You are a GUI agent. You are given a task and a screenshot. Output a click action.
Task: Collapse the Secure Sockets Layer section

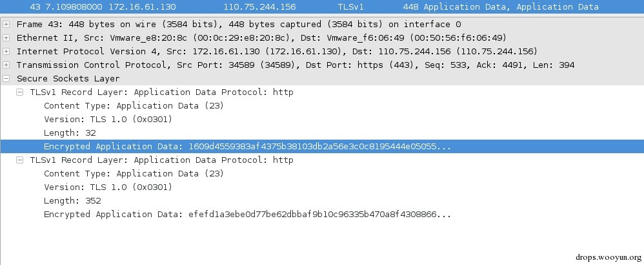[x=6, y=78]
